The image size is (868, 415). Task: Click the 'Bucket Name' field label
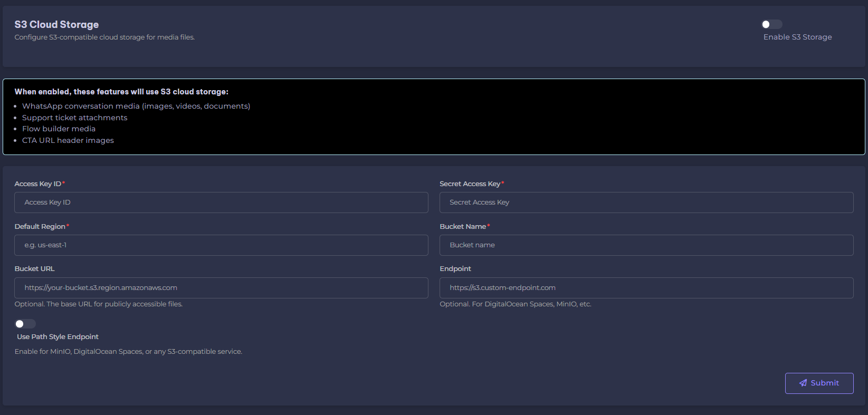[463, 227]
